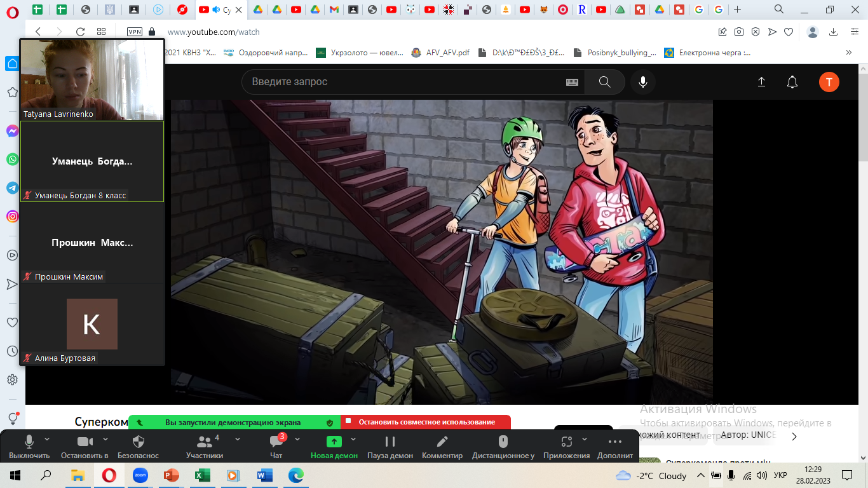Screen dimensions: 868x488
Task: Click the www.youtube.com/watch address bar
Action: click(214, 32)
